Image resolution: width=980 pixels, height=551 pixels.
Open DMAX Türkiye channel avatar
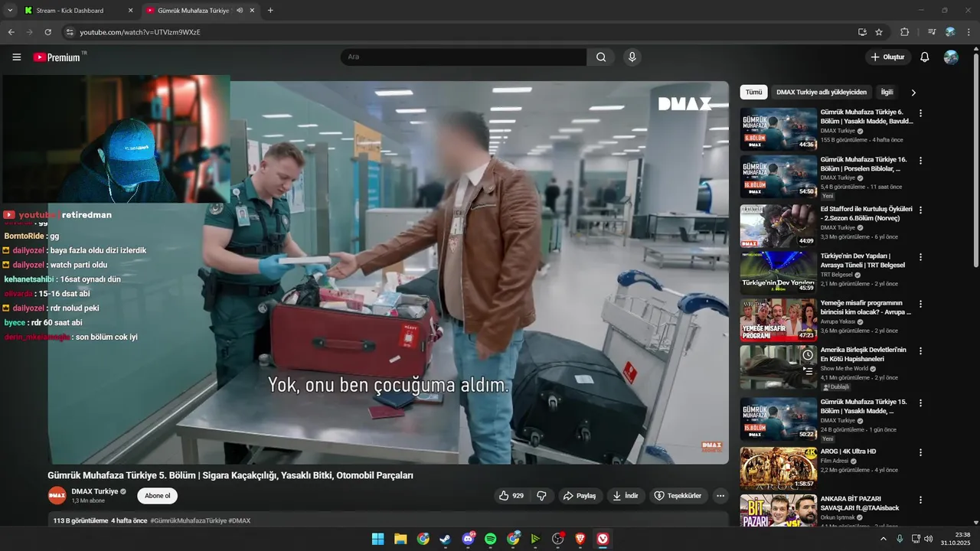point(57,495)
